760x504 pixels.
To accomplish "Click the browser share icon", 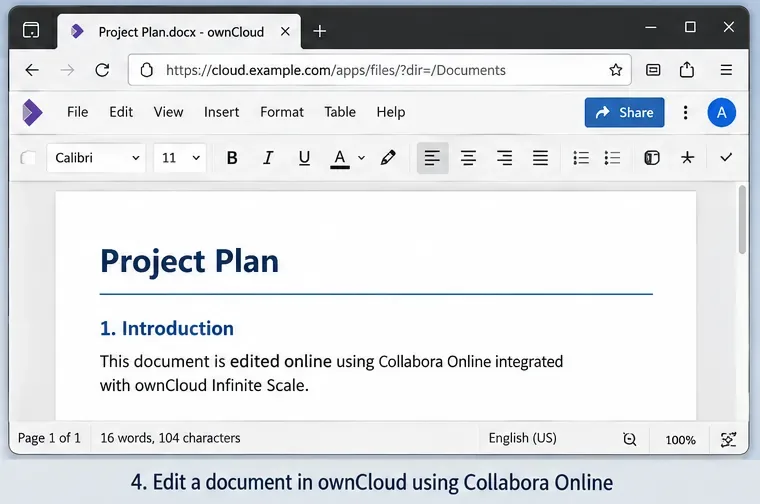I will click(686, 70).
